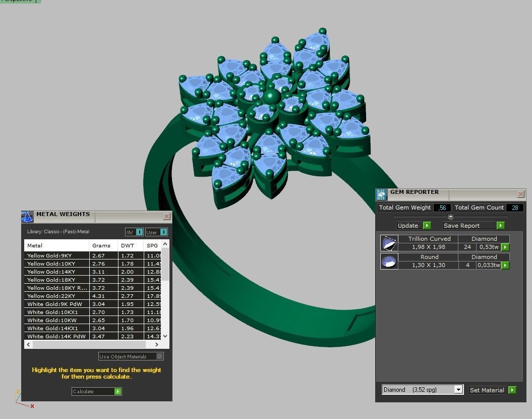Click the 1,30 X 1,30 size cell

(x=429, y=265)
